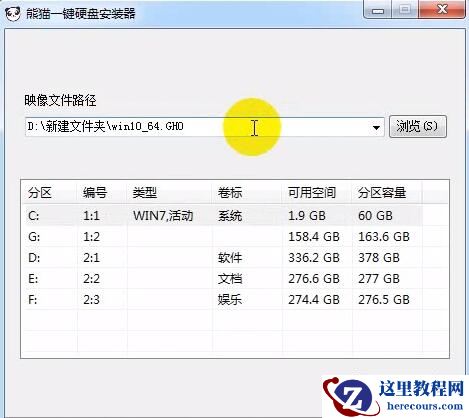The width and height of the screenshot is (469, 418).
Task: Click the 60 GB capacity value
Action: coord(375,216)
